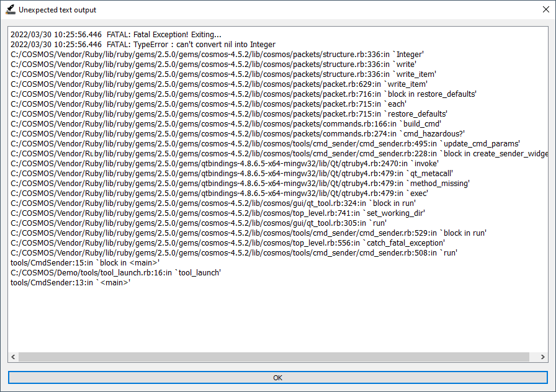Click the COSMOS app icon in title bar
The height and width of the screenshot is (392, 556).
pyautogui.click(x=11, y=9)
